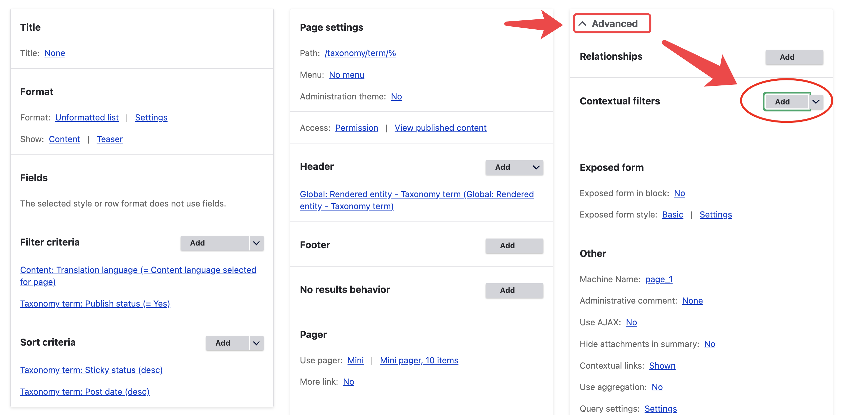Image resolution: width=868 pixels, height=415 pixels.
Task: Click View published content access link
Action: (440, 128)
